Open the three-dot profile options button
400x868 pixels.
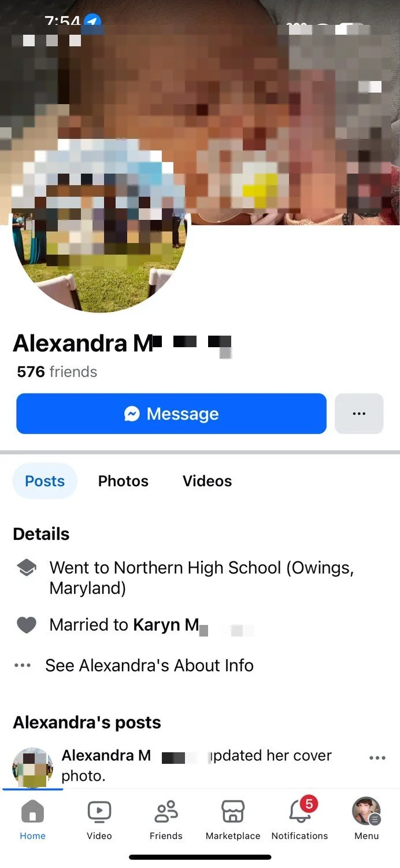(x=359, y=414)
